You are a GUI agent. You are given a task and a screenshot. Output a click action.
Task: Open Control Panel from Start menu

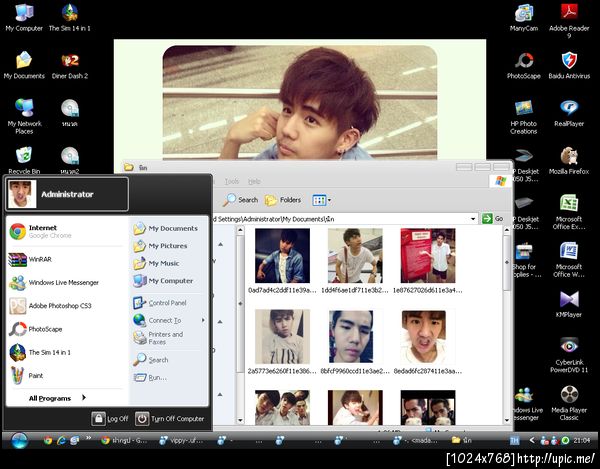pyautogui.click(x=168, y=303)
